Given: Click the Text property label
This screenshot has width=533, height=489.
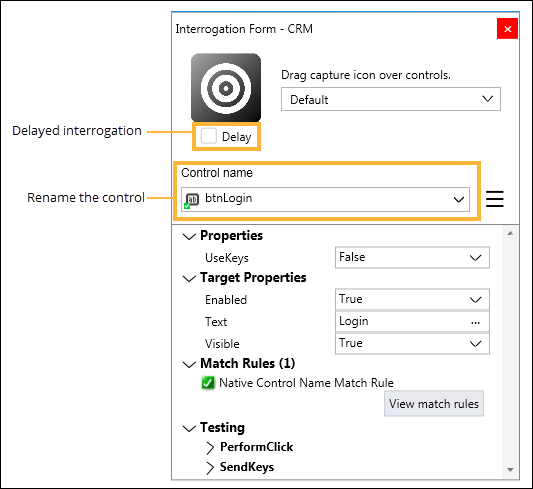Looking at the screenshot, I should tap(216, 322).
